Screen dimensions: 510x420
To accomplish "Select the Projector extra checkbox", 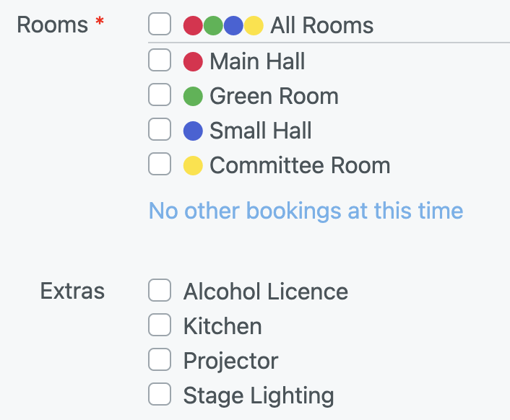I will coord(160,360).
